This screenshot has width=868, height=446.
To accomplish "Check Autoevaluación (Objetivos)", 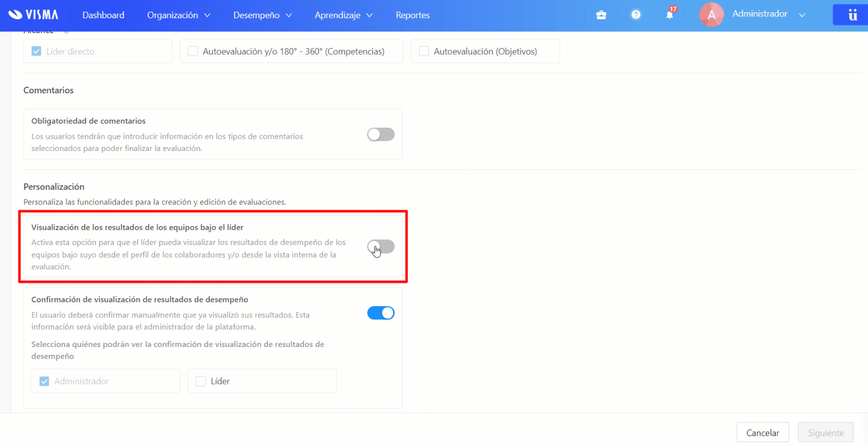I will point(424,51).
